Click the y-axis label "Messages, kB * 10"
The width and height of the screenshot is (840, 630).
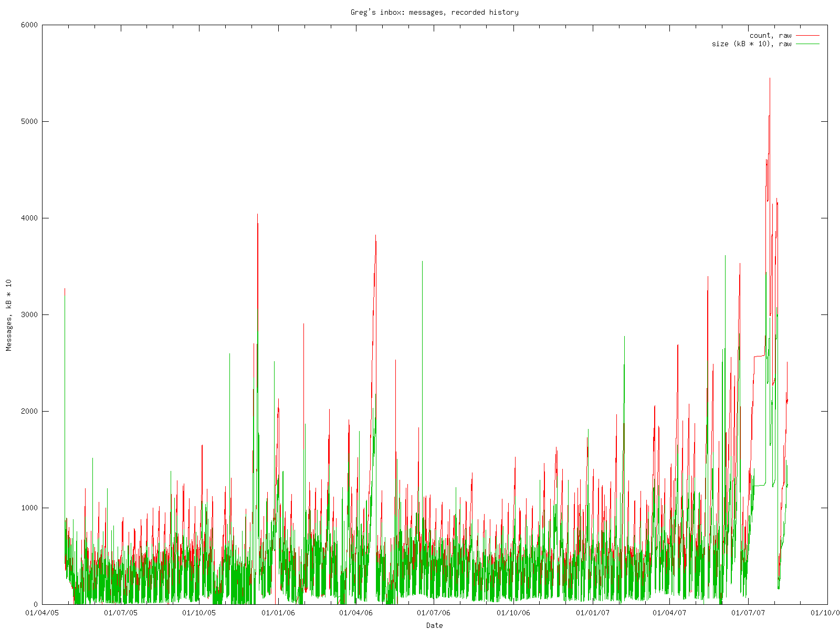(8, 314)
